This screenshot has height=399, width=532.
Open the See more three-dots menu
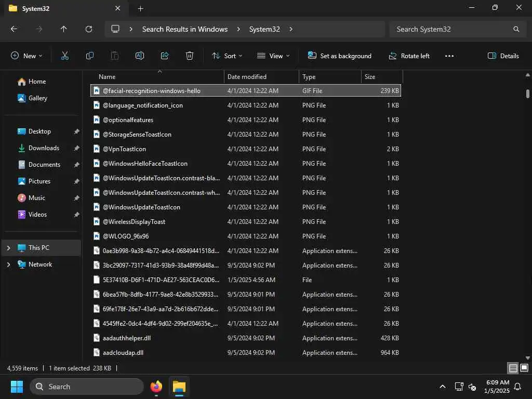point(449,56)
